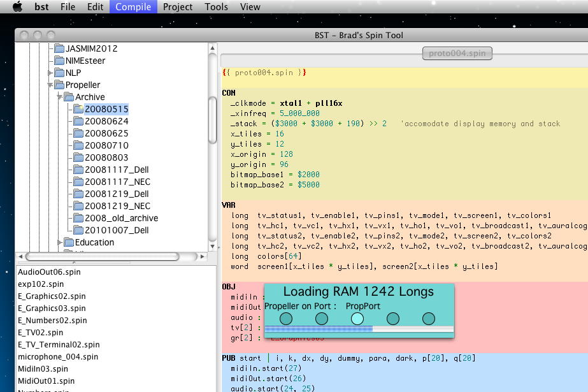Click the 2008_old_archive folder icon
The width and height of the screenshot is (588, 392).
[78, 218]
